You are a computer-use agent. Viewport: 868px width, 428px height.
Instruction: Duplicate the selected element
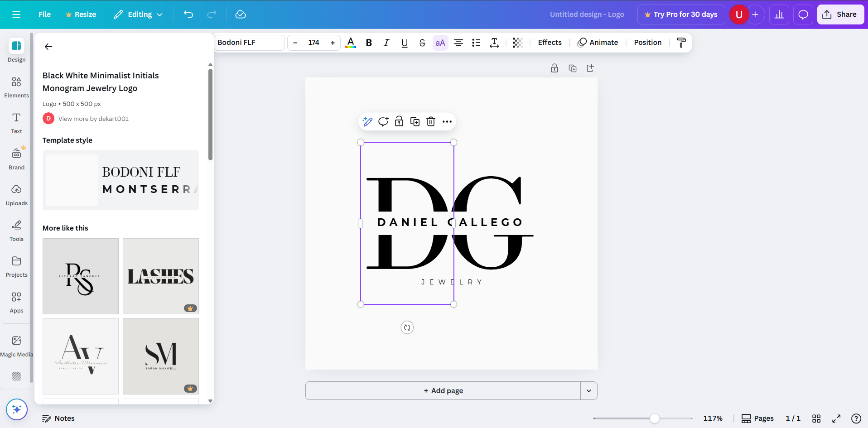click(x=415, y=121)
